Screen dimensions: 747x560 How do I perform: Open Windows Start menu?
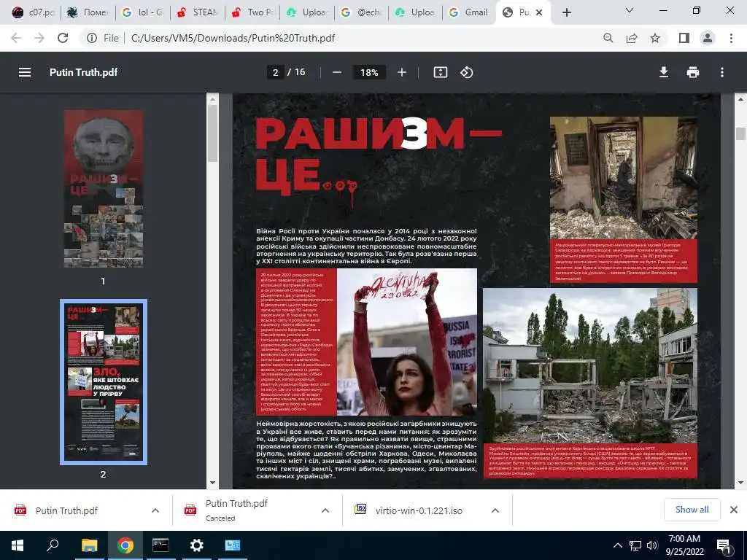tap(18, 545)
